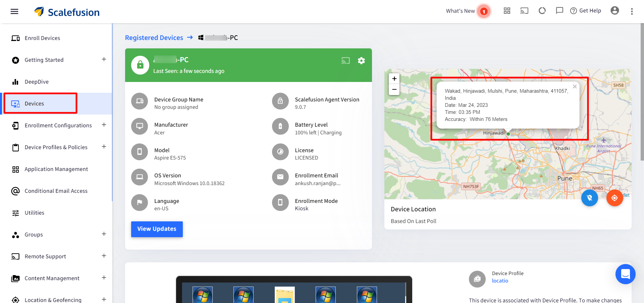The width and height of the screenshot is (644, 303).
Task: Click the blue location-off map button
Action: point(590,198)
